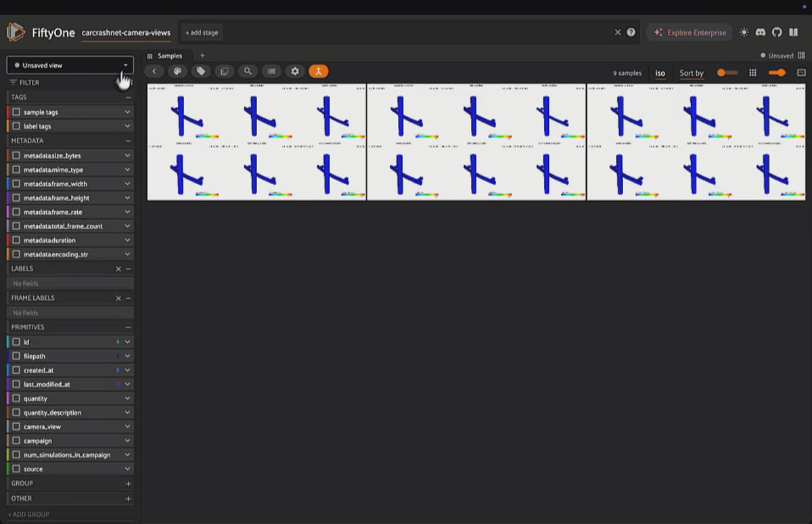Open the documentation book icon
This screenshot has width=812, height=524.
793,32
